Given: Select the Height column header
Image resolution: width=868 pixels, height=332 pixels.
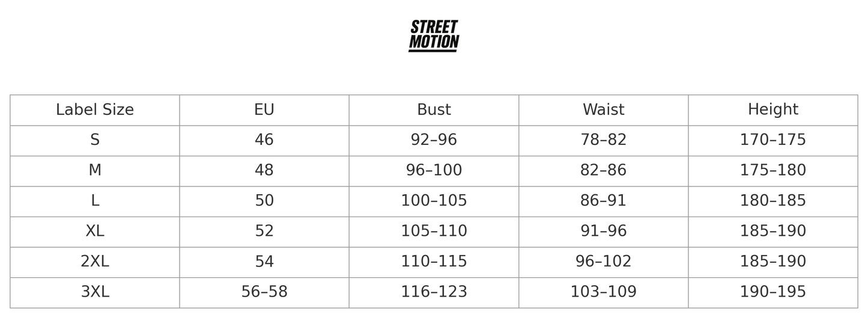Looking at the screenshot, I should tap(773, 110).
